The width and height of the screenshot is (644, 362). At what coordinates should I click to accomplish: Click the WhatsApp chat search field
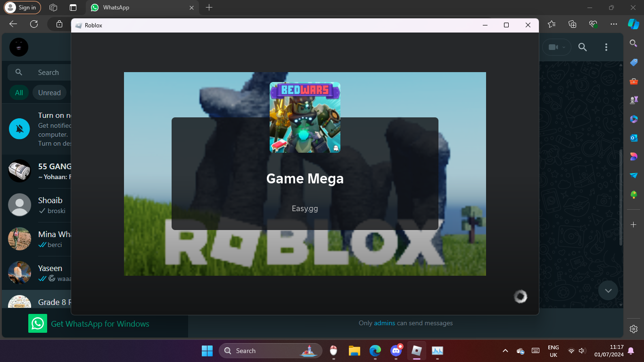(39, 72)
